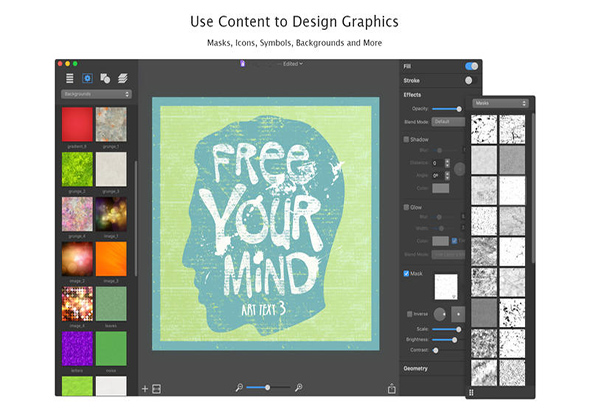Click the plus icon to add an object
The image size is (590, 411).
pyautogui.click(x=145, y=389)
